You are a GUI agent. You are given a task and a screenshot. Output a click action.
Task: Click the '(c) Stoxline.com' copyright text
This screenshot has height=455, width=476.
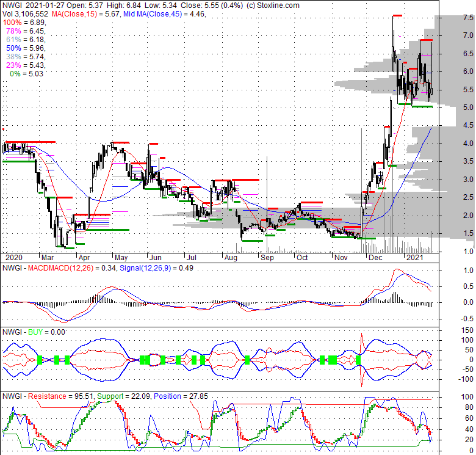273,5
